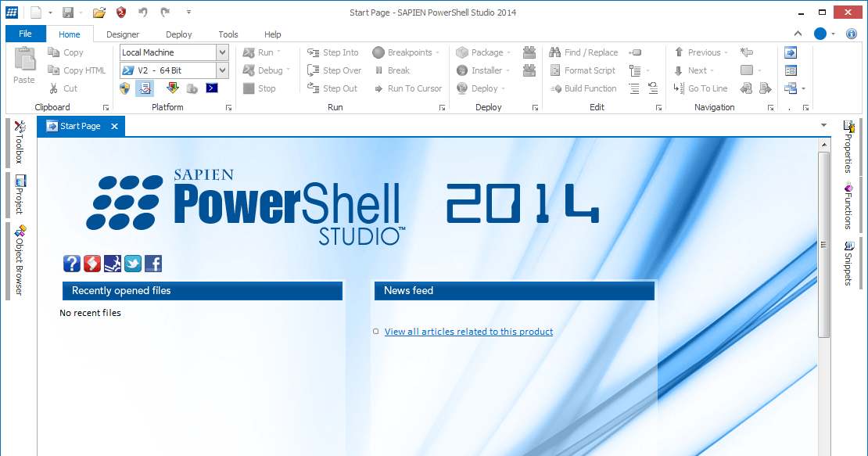Viewport: 868px width, 456px height.
Task: Open the File menu
Action: 25,34
